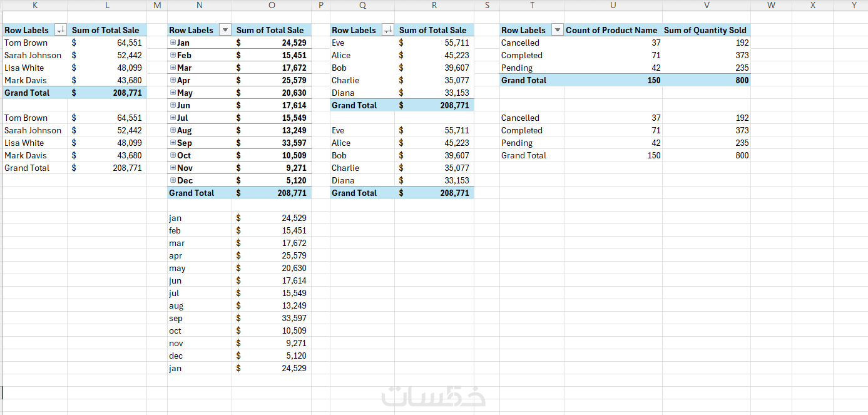Screen dimensions: 868x415
Task: Select the lowercase may cell
Action: click(x=200, y=268)
